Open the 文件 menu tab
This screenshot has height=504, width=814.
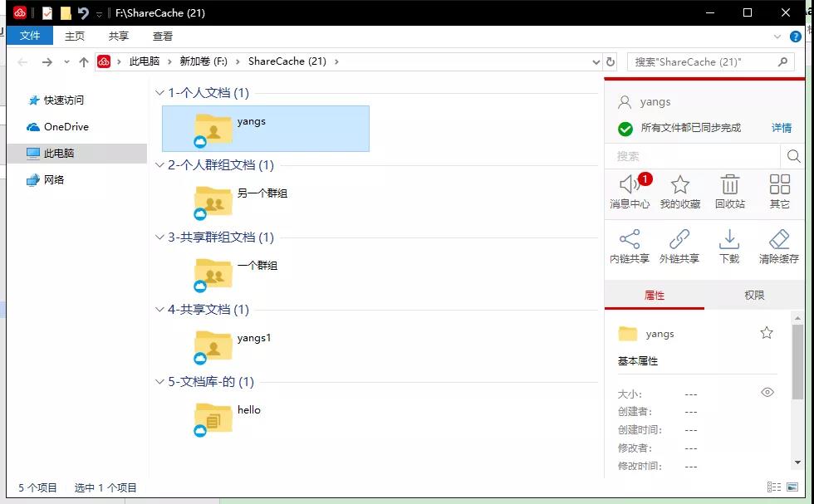pos(30,36)
